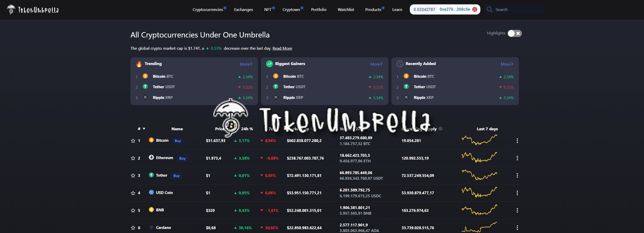Click the Circulating Supply info icon

click(x=441, y=129)
